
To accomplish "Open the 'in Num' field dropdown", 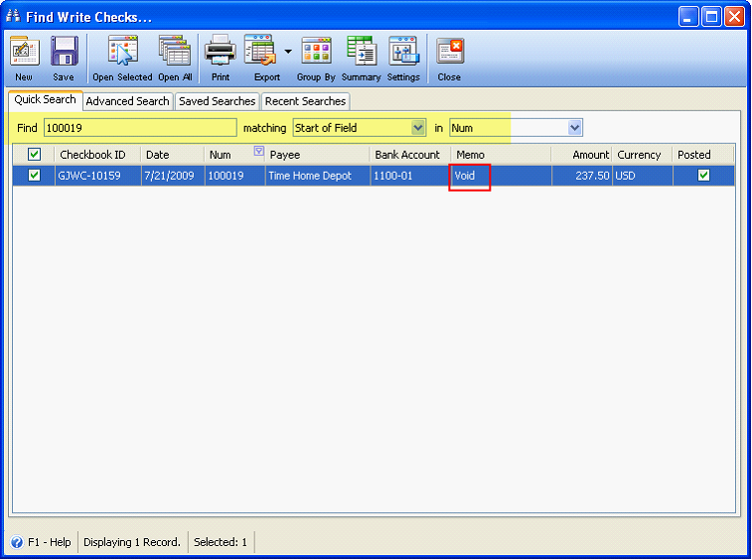I will (x=574, y=128).
